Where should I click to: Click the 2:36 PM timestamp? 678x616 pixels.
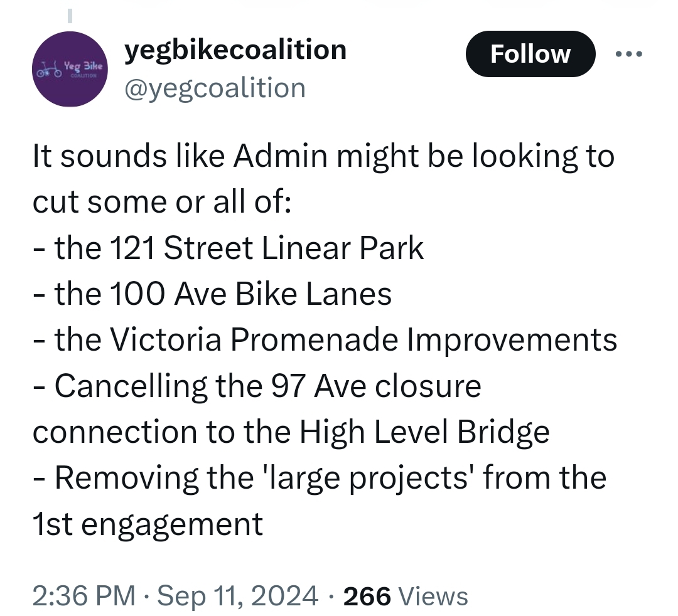click(x=83, y=595)
